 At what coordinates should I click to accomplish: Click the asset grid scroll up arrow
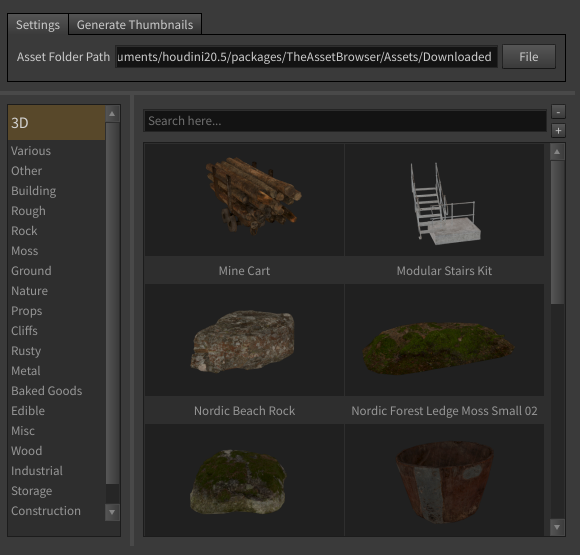tap(557, 152)
